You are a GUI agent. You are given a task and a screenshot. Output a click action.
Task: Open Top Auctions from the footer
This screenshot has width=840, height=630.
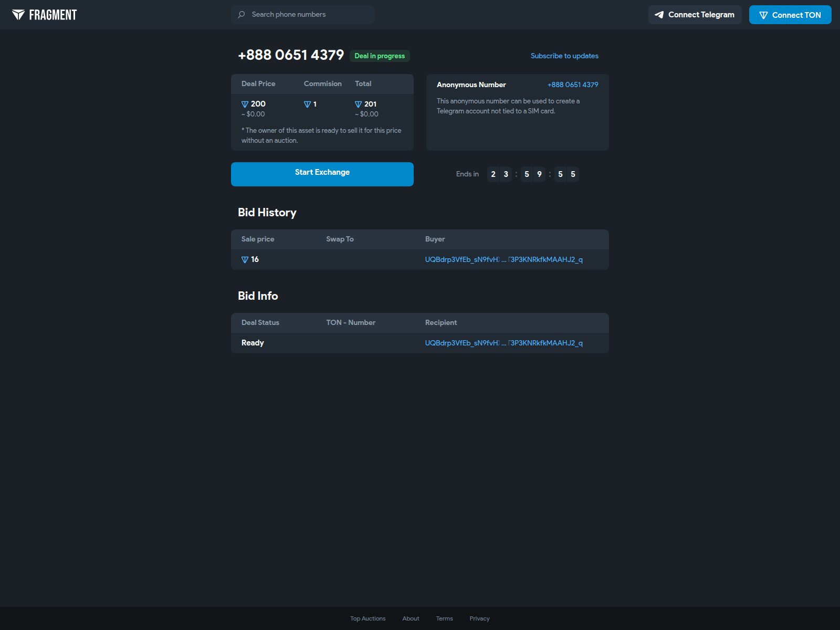(x=367, y=618)
